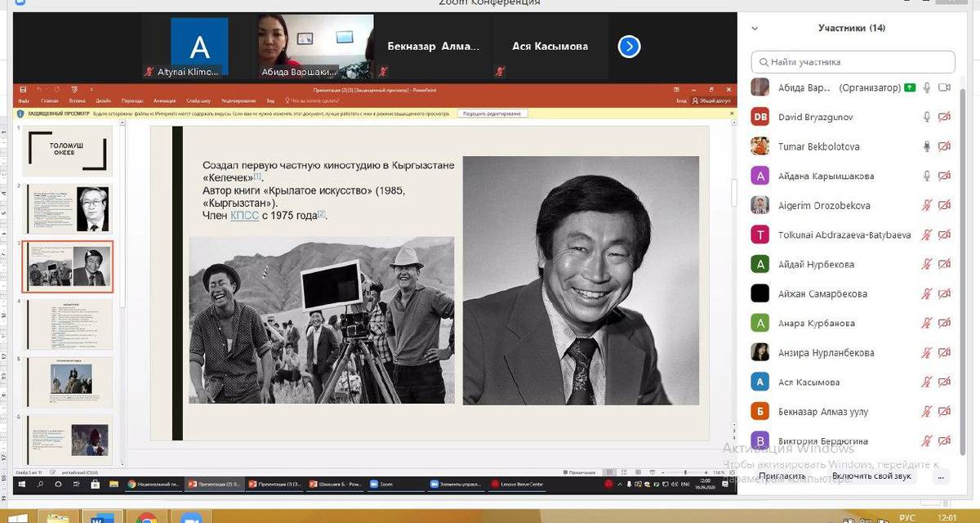Viewport: 980px width, 523px height.
Task: Open the РУС language selector in taskbar
Action: [x=906, y=517]
